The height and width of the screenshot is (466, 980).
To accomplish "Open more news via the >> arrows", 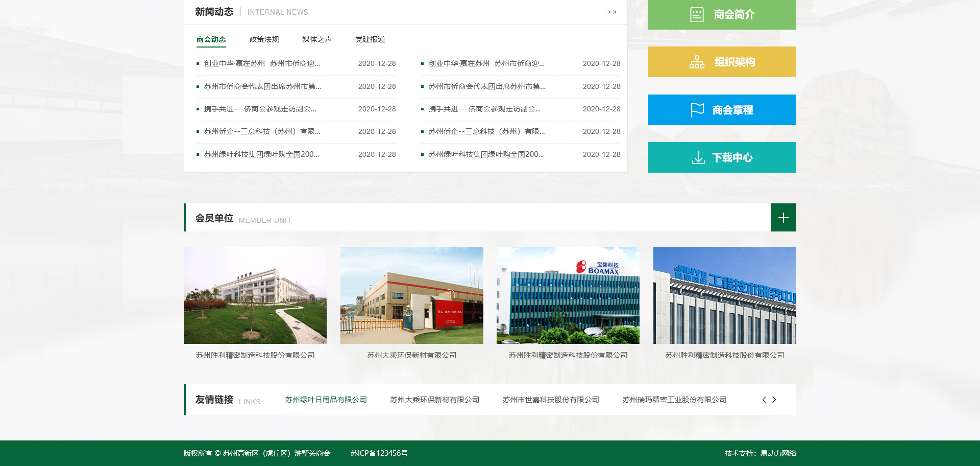I will click(611, 12).
